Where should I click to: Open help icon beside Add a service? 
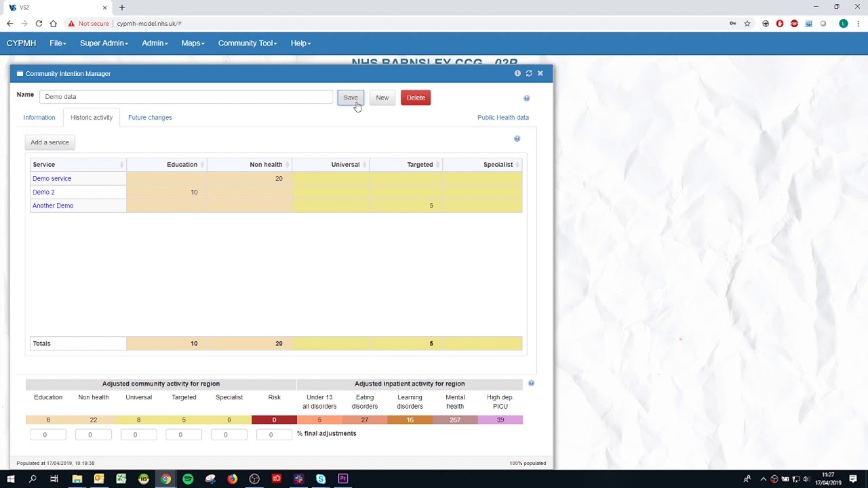coord(517,139)
